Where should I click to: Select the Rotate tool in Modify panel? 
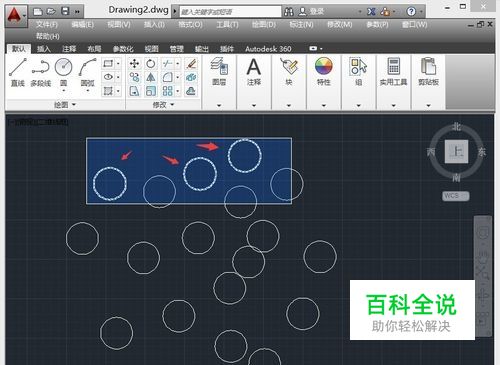click(x=151, y=63)
